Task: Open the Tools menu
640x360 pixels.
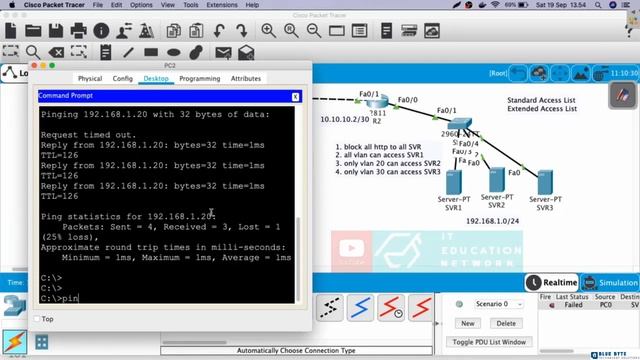Action: coord(191,5)
